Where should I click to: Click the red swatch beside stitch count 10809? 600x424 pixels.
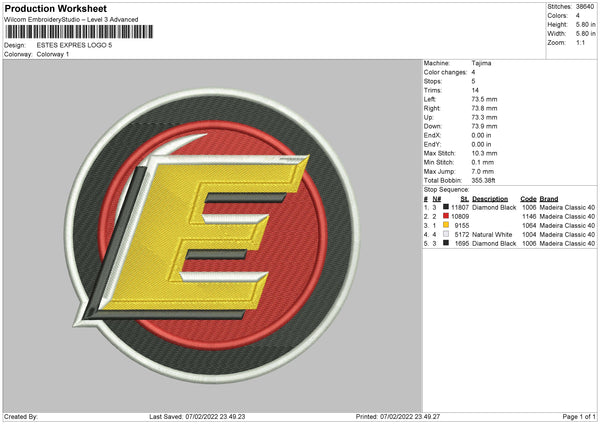coord(446,216)
